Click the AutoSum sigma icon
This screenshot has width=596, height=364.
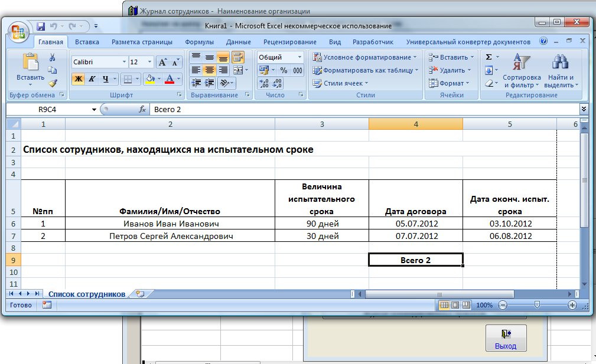click(488, 57)
